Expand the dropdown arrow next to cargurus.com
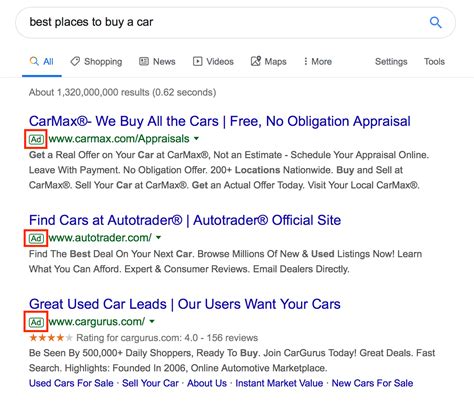 [x=152, y=321]
